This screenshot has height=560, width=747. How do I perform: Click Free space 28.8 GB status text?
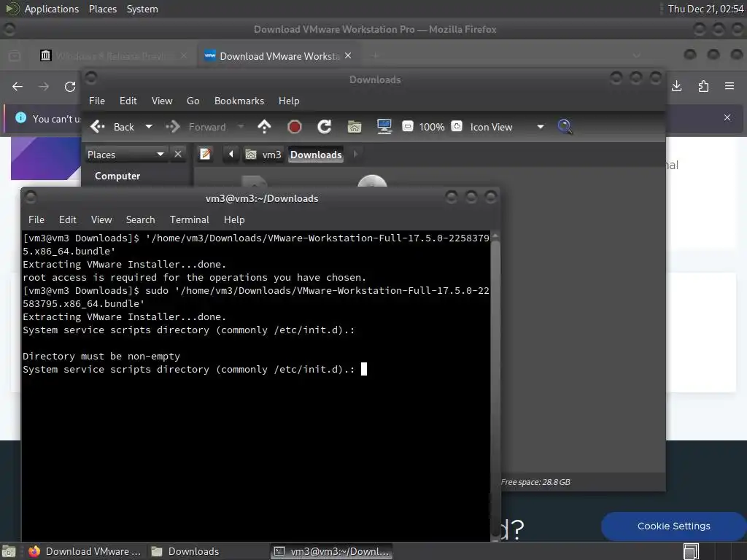pyautogui.click(x=535, y=482)
